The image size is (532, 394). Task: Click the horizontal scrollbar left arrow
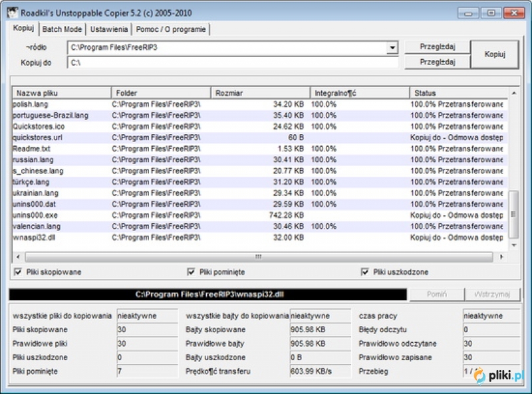[x=19, y=256]
